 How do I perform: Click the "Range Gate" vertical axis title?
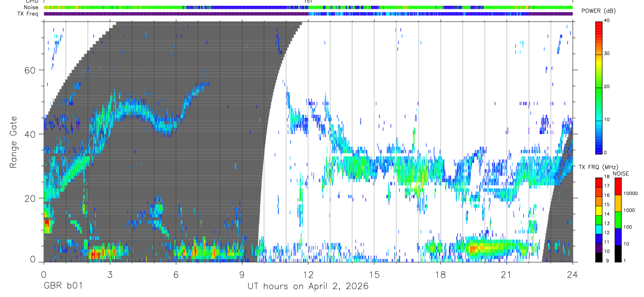pos(13,142)
